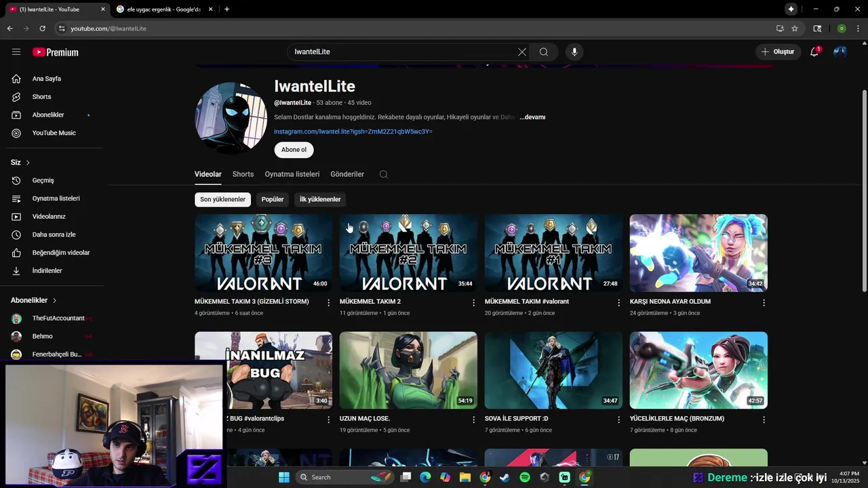
Task: Select İlk yüklenenler filter chip
Action: [x=320, y=199]
